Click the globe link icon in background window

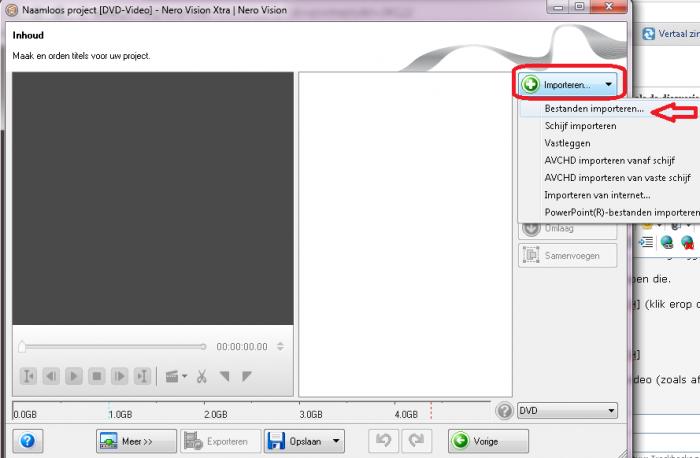[667, 242]
